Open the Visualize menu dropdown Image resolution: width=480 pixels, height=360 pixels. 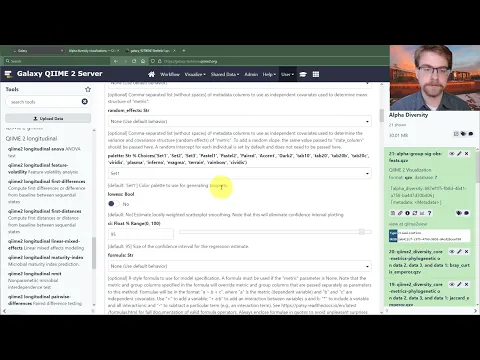195,74
